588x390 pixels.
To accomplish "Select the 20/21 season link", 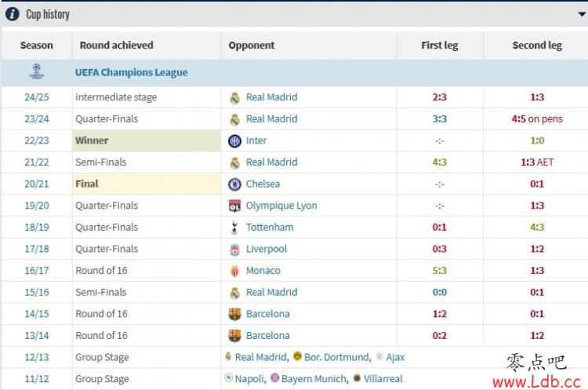I will [37, 184].
